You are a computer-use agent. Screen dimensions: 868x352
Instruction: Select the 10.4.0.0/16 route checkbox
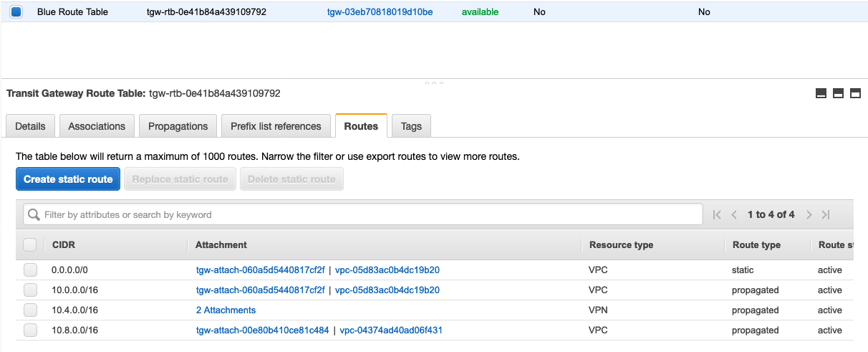coord(30,310)
